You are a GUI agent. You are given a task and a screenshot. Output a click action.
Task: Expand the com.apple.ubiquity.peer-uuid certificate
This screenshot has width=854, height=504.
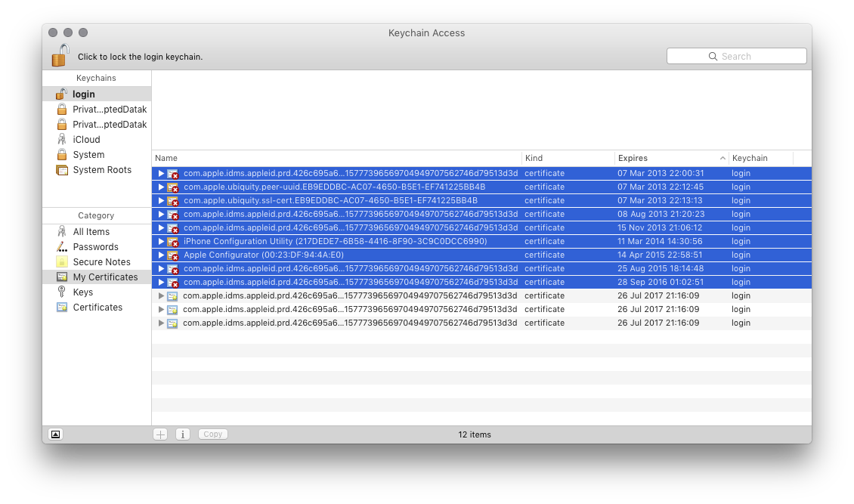(x=161, y=187)
